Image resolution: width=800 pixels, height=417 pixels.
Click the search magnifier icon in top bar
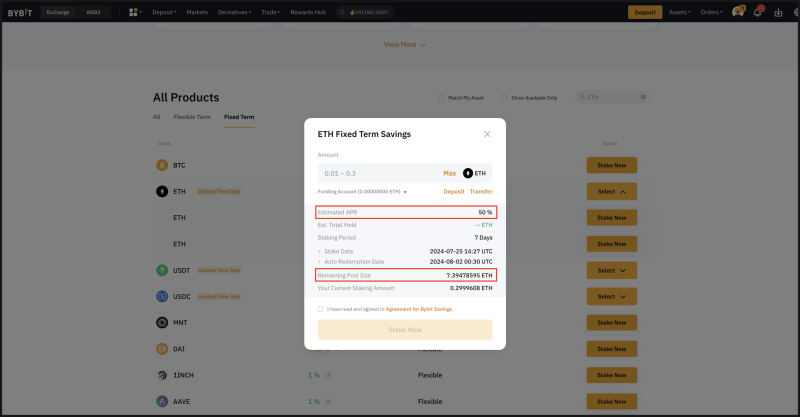point(342,12)
